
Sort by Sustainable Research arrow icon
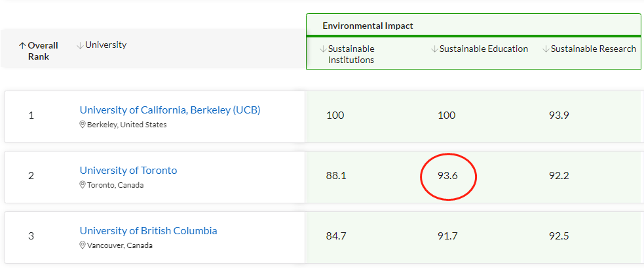[x=546, y=49]
